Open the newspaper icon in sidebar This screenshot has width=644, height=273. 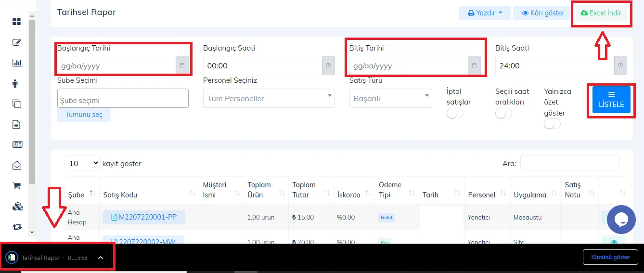[17, 144]
